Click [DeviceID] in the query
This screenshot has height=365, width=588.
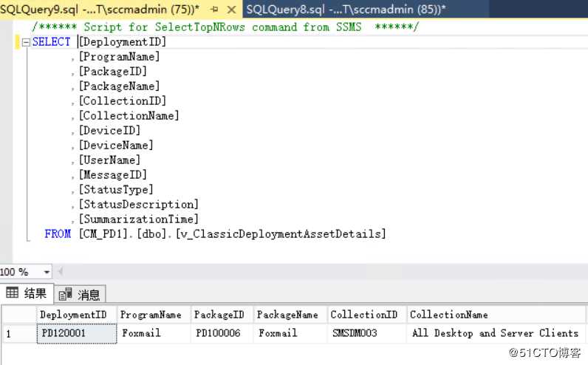click(x=109, y=131)
